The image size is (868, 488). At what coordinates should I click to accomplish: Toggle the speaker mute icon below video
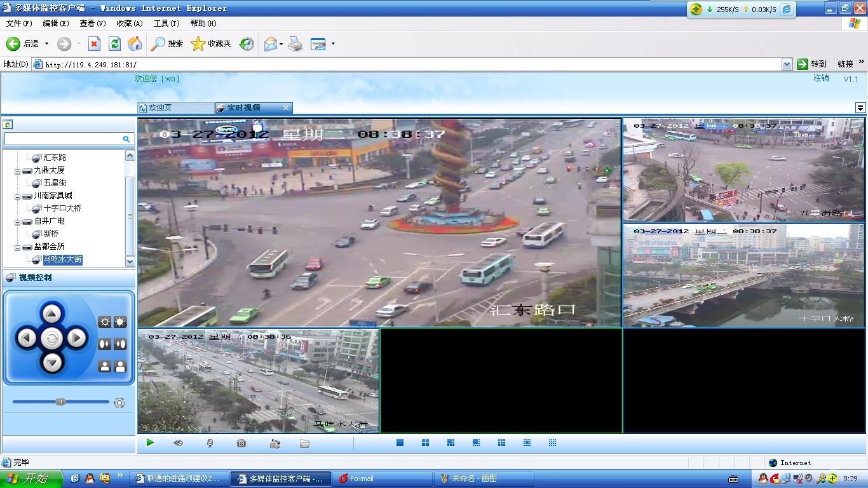pyautogui.click(x=178, y=444)
